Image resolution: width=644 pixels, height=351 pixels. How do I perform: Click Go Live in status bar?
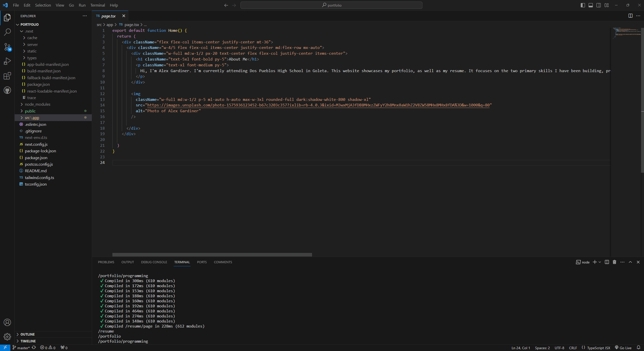coord(623,348)
